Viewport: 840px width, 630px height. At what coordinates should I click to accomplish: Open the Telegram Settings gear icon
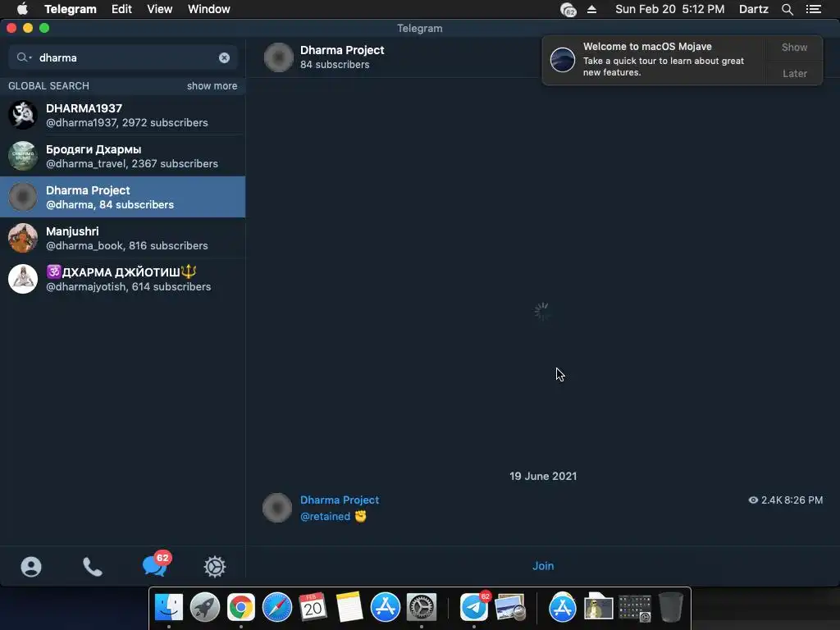[x=215, y=566]
